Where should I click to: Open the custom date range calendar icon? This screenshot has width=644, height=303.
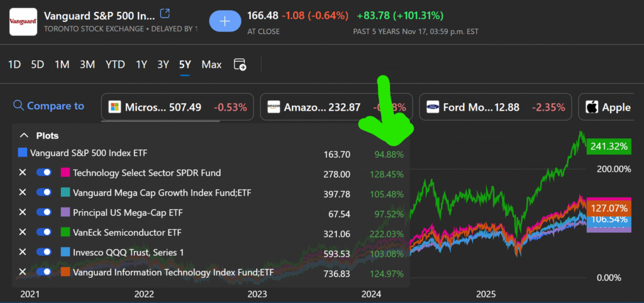click(x=240, y=65)
